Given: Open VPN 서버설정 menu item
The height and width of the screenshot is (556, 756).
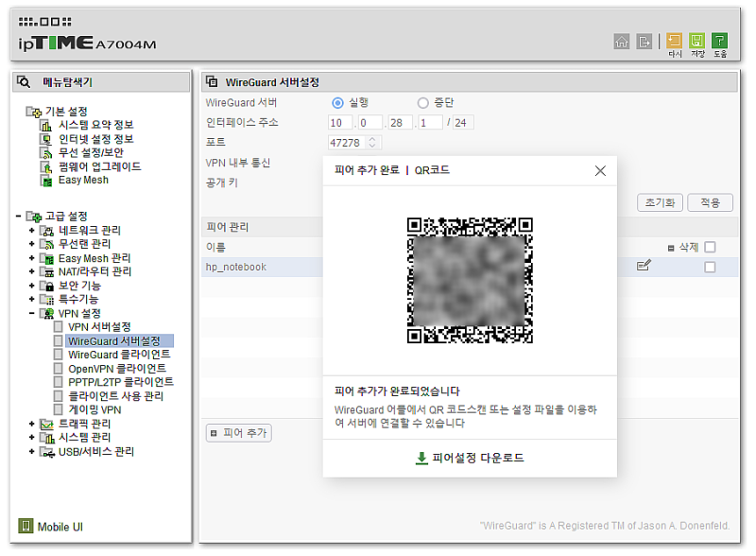Looking at the screenshot, I should [99, 327].
